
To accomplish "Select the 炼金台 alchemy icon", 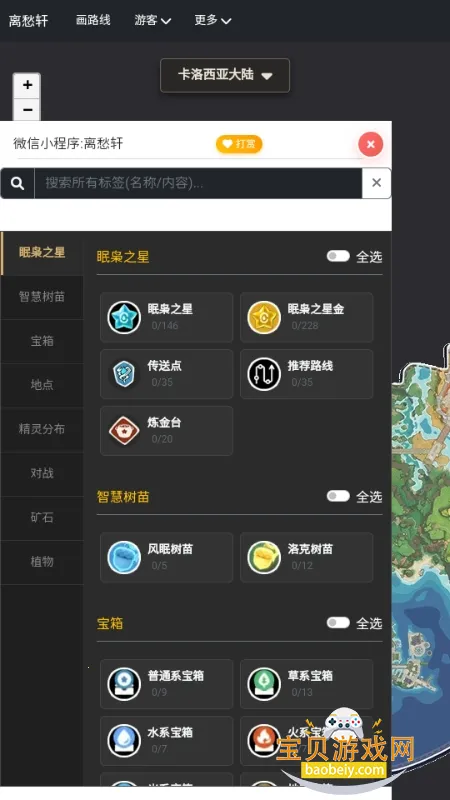I will coord(124,431).
